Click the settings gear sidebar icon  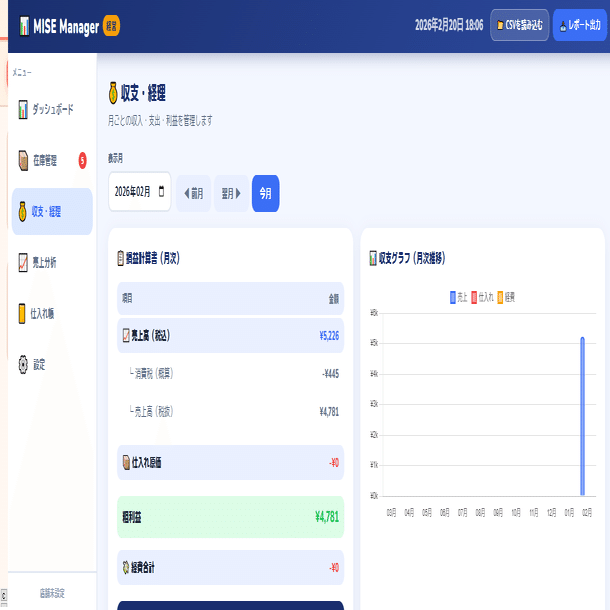[x=23, y=365]
